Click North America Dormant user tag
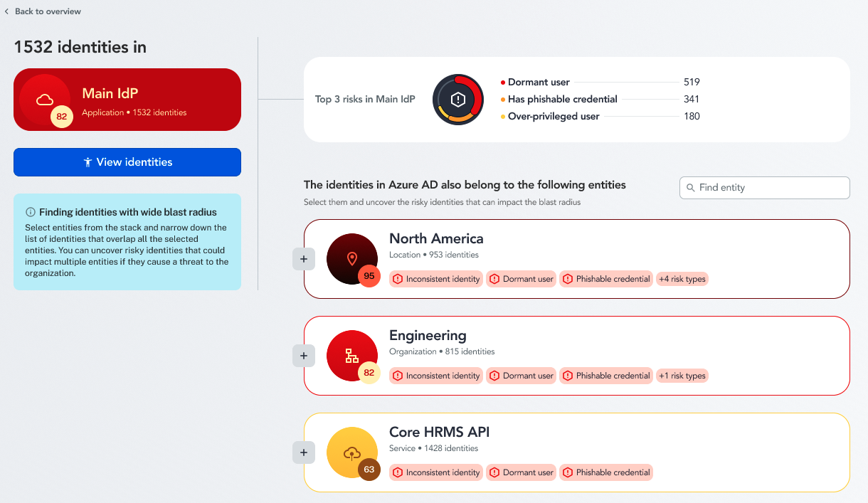Screen dimensions: 868x503 tap(522, 279)
